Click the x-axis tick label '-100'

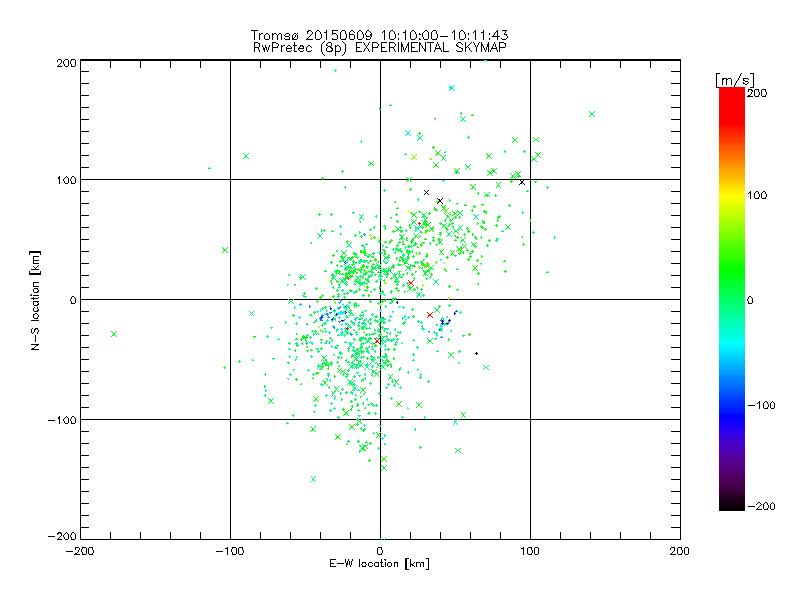230,551
